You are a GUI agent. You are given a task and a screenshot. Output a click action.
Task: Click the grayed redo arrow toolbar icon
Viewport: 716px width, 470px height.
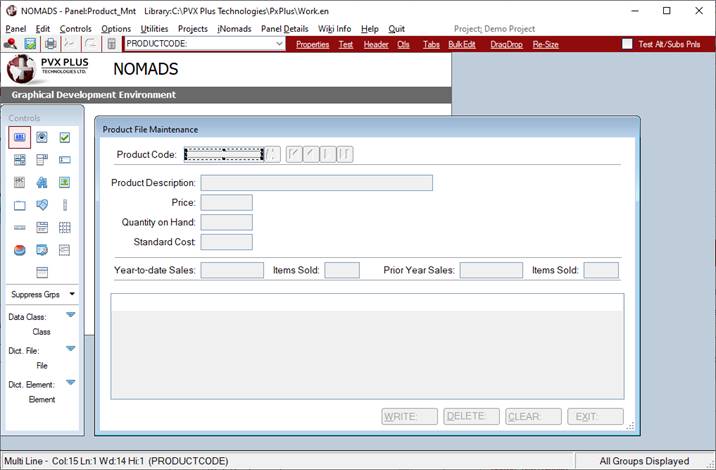(x=91, y=44)
